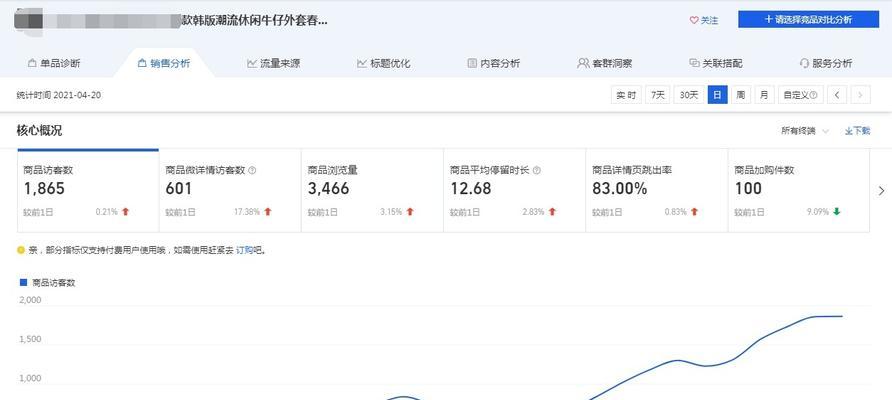The height and width of the screenshot is (400, 892).
Task: Click the 核心概况 section heading
Action: 39,131
